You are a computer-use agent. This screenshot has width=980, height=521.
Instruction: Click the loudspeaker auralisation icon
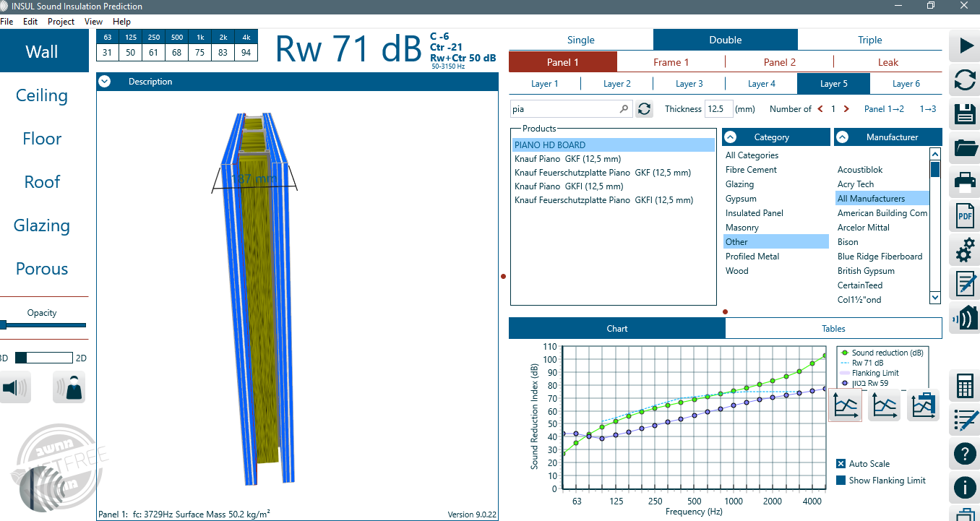pos(15,387)
